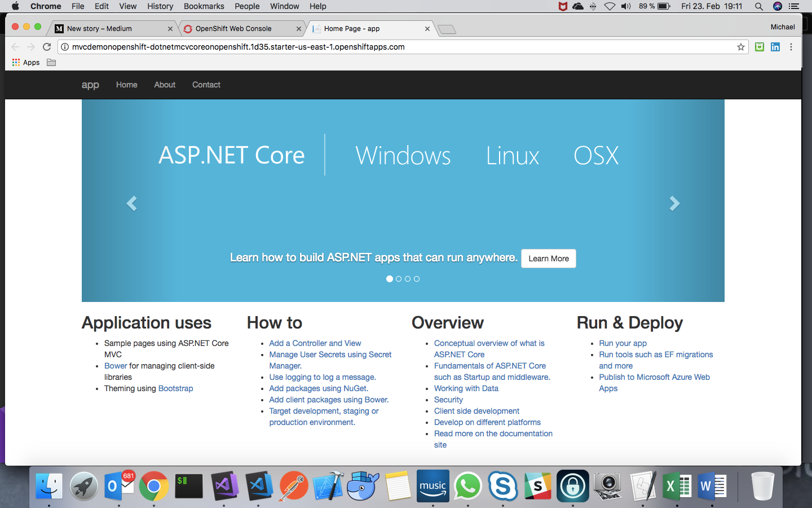The width and height of the screenshot is (812, 508).
Task: Select the second carousel slide dot
Action: click(x=399, y=278)
